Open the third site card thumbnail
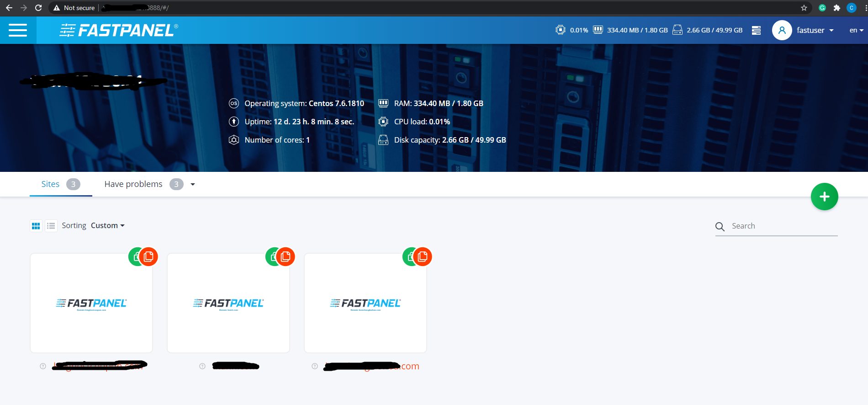Viewport: 868px width, 405px height. point(365,303)
